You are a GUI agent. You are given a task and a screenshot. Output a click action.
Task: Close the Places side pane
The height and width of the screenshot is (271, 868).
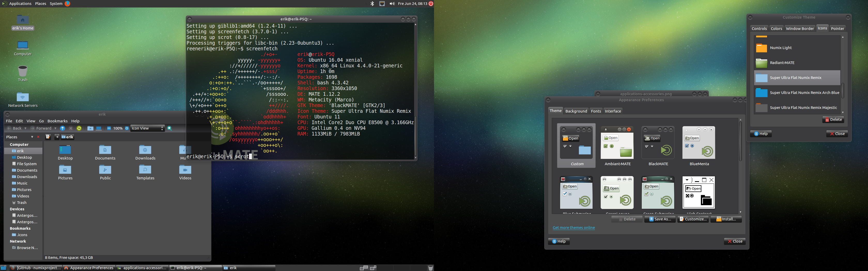38,137
